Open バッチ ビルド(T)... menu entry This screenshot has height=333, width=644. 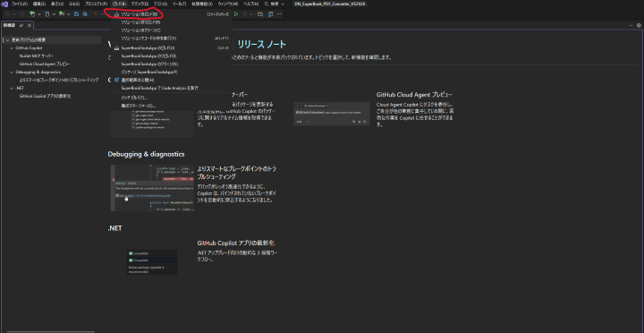click(172, 98)
